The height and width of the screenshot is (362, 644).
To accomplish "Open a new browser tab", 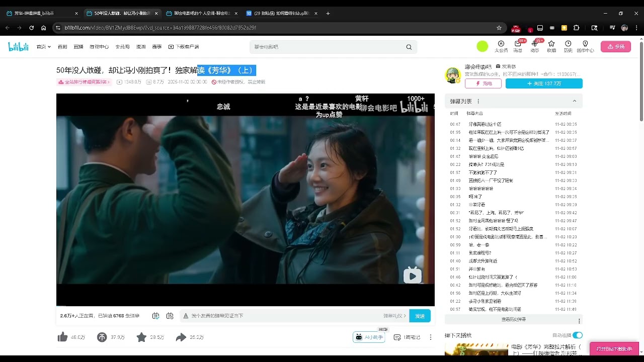I will tap(328, 13).
